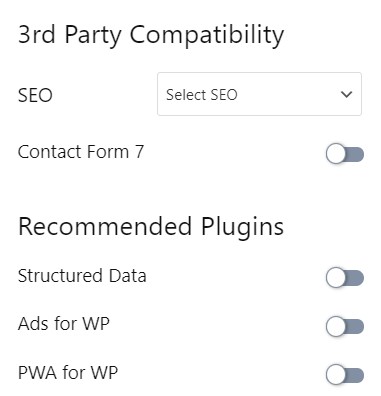Click the white knob on Contact Form 7 switch
Image resolution: width=381 pixels, height=396 pixels.
pyautogui.click(x=336, y=154)
